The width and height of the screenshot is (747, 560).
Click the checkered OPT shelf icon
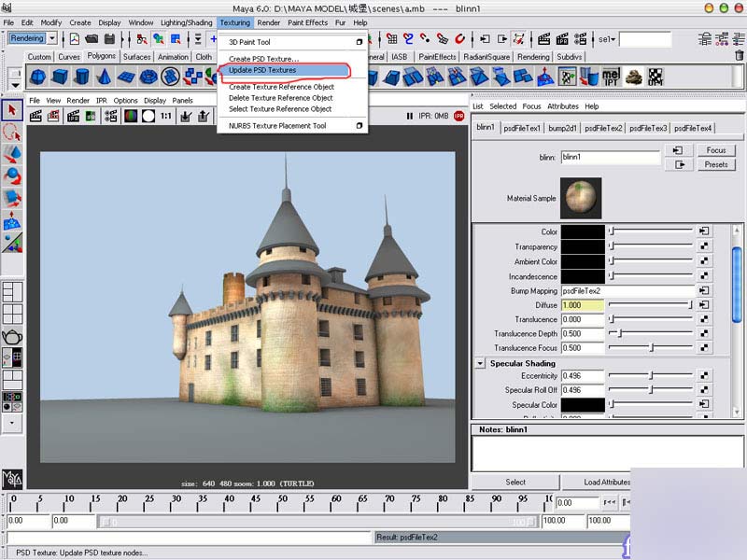(x=655, y=77)
